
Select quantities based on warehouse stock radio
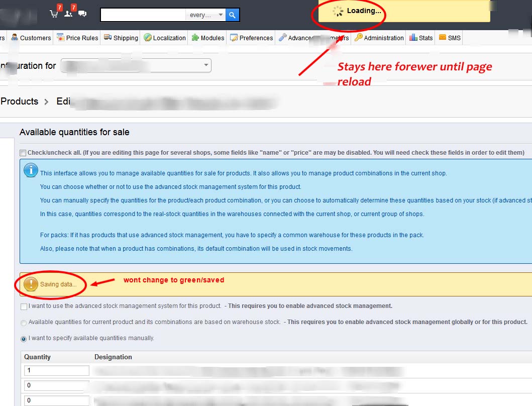[x=24, y=323]
